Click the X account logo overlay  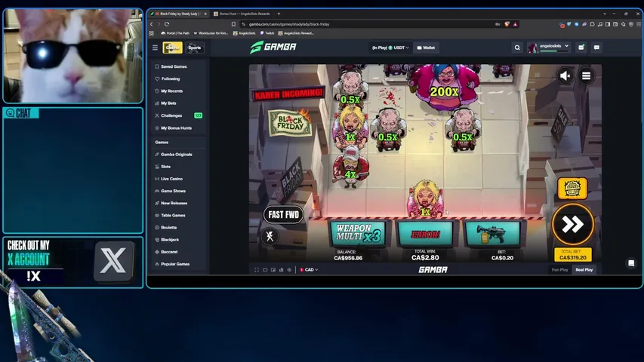click(113, 261)
